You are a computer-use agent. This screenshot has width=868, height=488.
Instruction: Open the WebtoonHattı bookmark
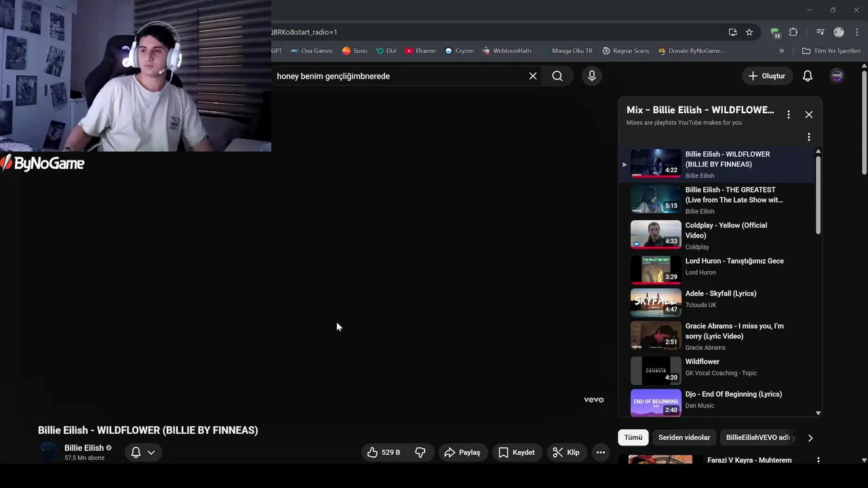[507, 51]
